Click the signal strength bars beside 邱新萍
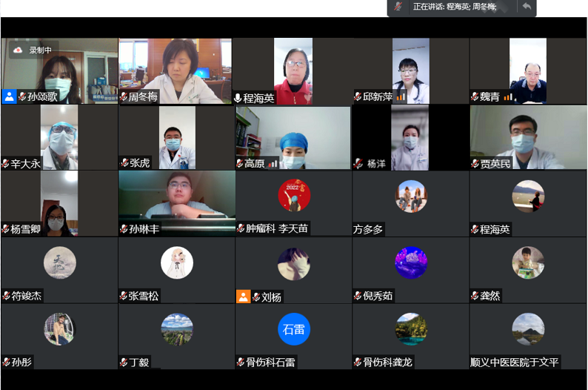 pyautogui.click(x=401, y=97)
